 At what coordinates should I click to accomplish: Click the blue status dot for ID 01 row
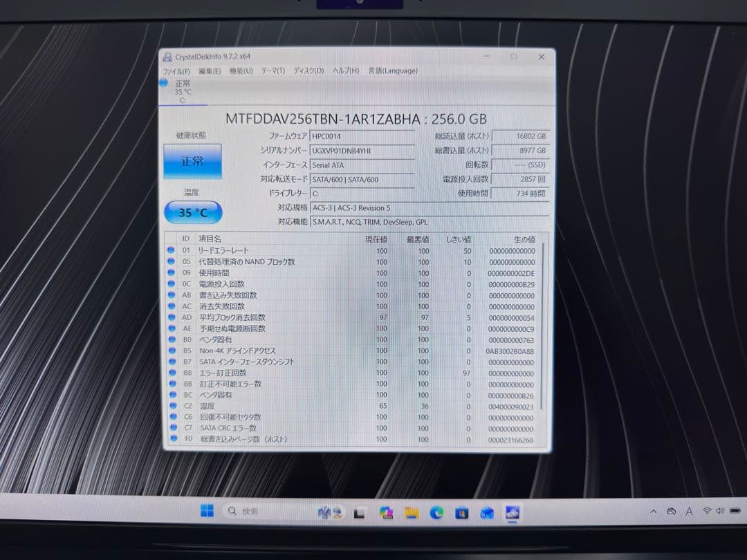click(171, 250)
